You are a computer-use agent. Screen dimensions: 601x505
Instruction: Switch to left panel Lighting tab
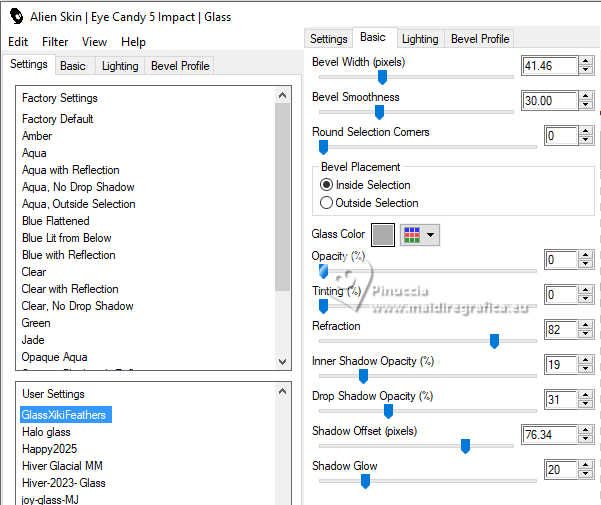[120, 66]
